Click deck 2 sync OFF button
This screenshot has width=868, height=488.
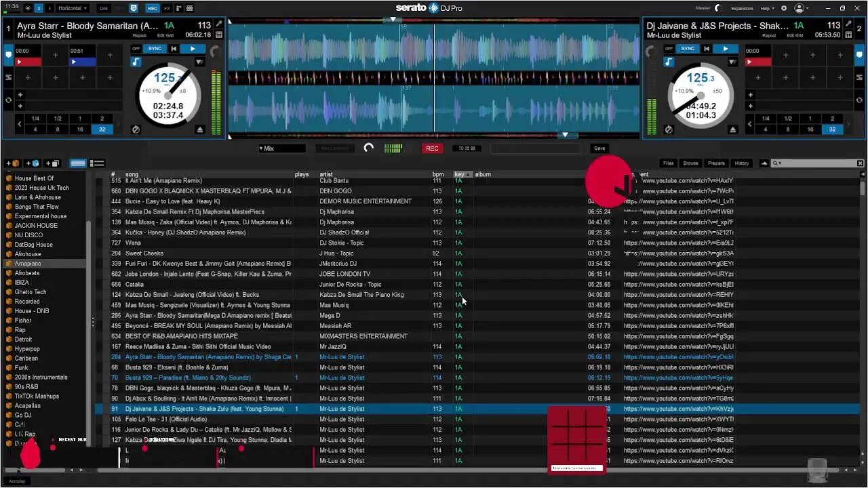pyautogui.click(x=669, y=49)
